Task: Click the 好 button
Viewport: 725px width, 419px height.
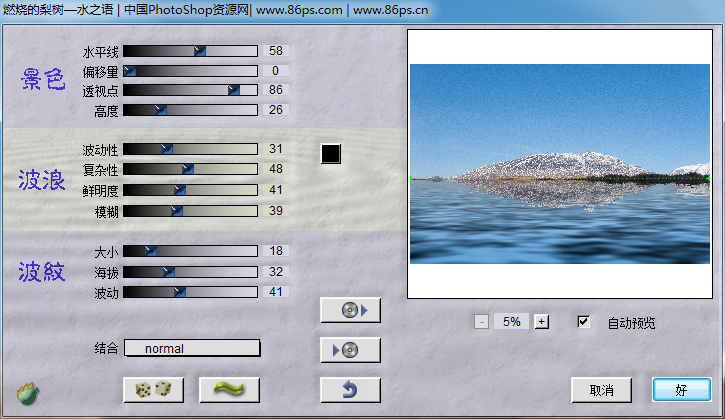Action: 682,390
